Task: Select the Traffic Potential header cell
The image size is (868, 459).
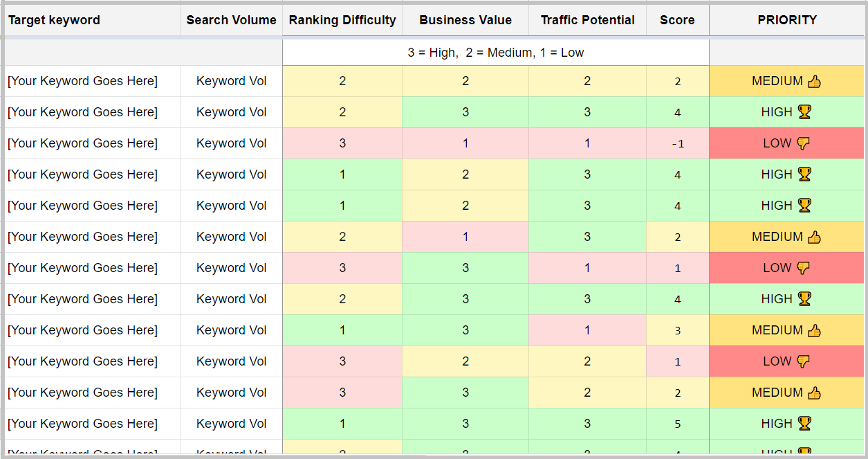Action: point(588,20)
